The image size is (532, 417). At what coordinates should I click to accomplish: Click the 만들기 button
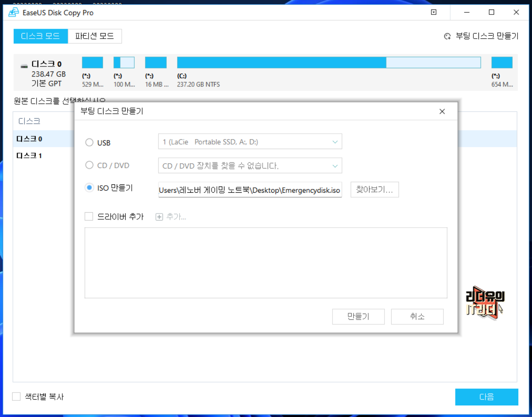point(358,316)
